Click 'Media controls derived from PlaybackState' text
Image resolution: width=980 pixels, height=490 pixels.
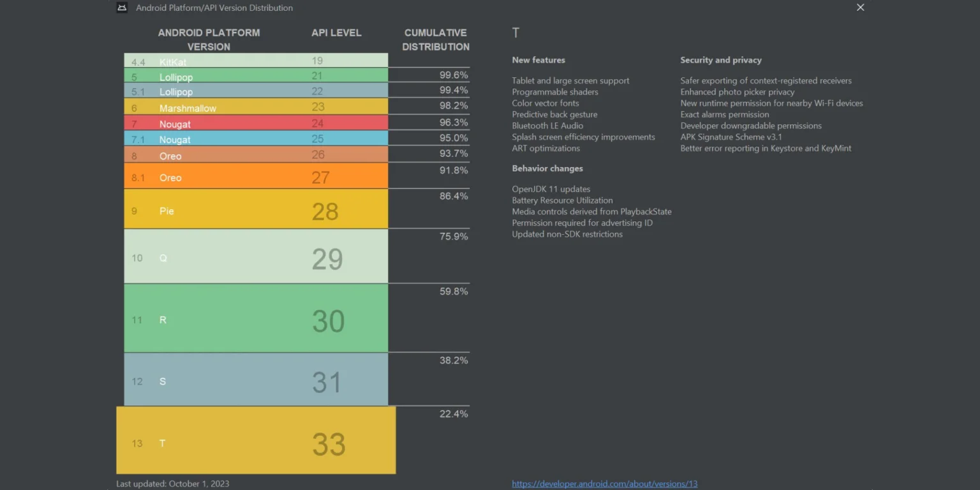point(591,211)
